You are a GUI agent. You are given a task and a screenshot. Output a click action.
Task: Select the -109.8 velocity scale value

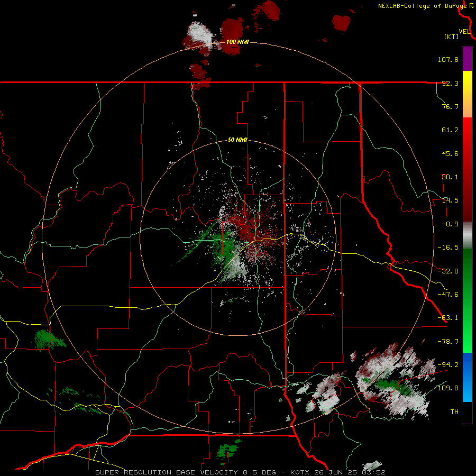coord(446,388)
